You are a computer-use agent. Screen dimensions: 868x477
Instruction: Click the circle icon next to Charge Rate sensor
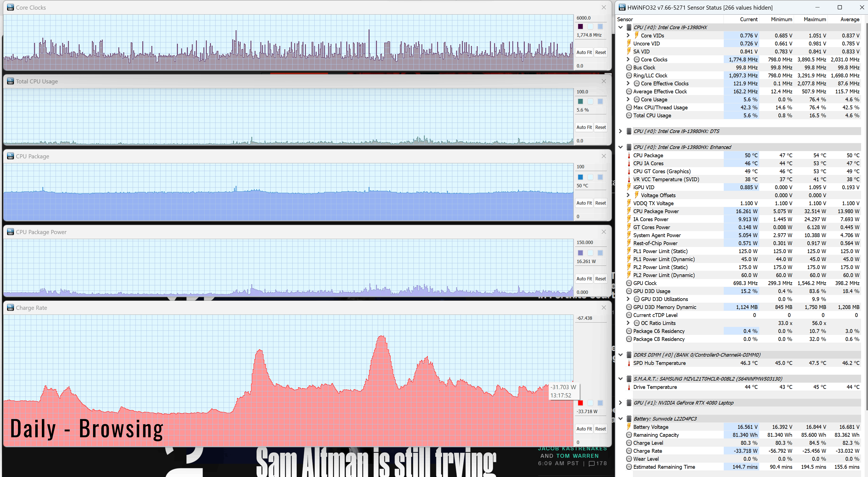629,451
